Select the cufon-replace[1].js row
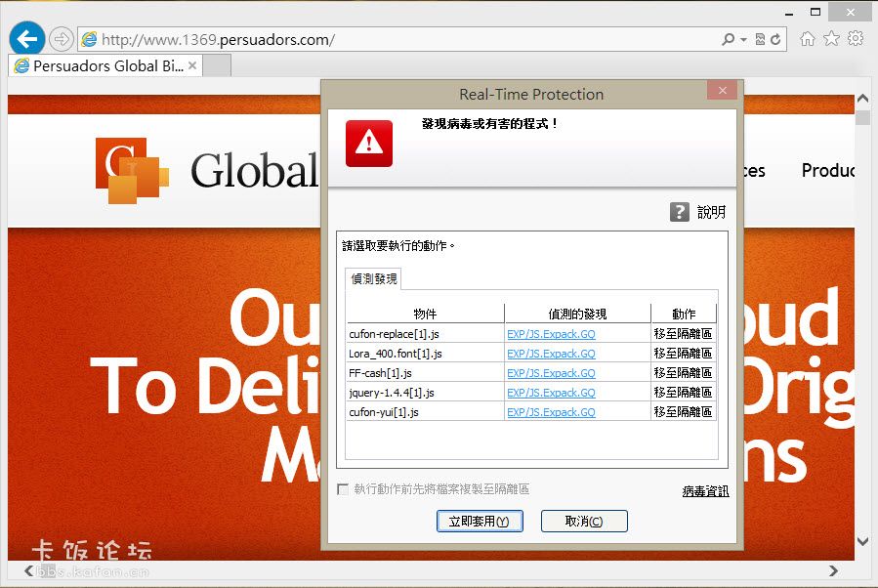The image size is (878, 588). click(531, 334)
